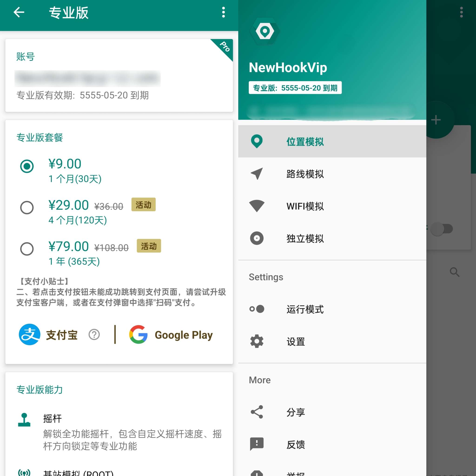Select 独立模拟 (independent simulation) icon
This screenshot has width=476, height=476.
pyautogui.click(x=256, y=238)
